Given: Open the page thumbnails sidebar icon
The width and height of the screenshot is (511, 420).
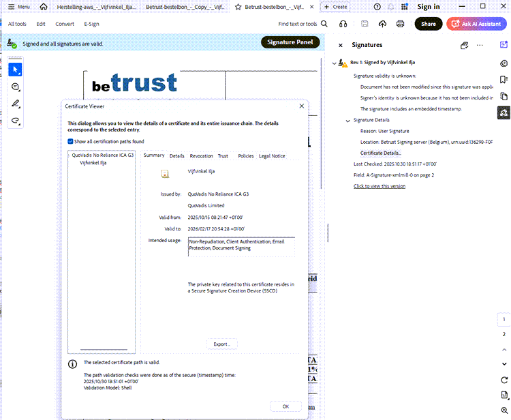Looking at the screenshot, I should click(504, 96).
